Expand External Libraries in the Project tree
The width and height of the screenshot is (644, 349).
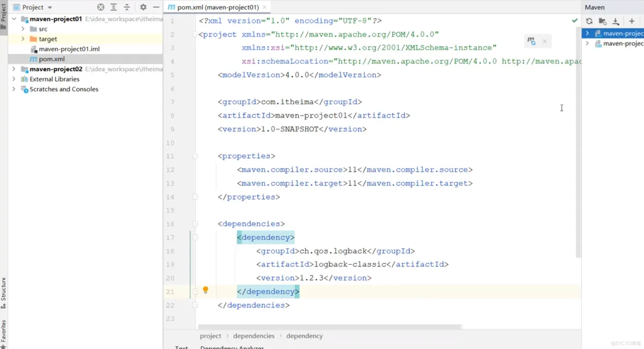14,79
